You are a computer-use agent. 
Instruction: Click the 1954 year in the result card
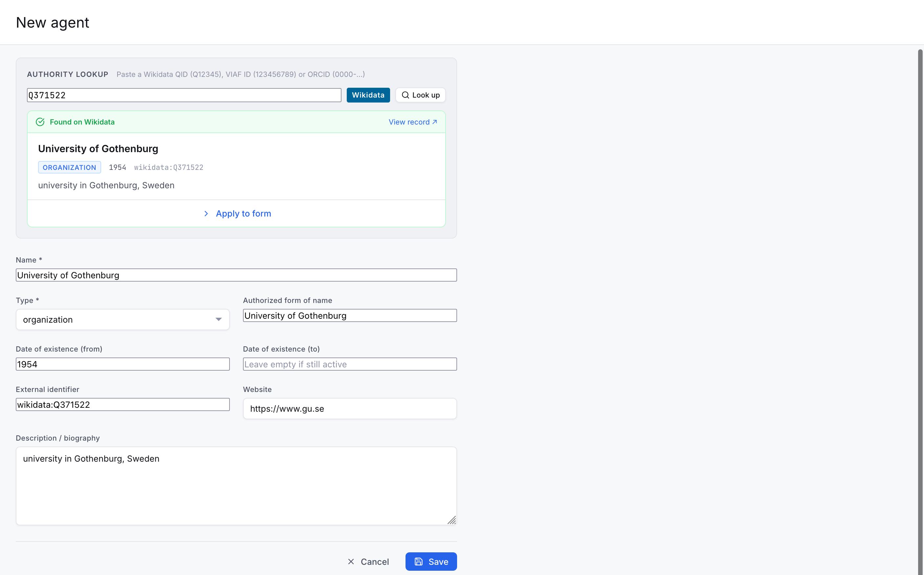(118, 167)
